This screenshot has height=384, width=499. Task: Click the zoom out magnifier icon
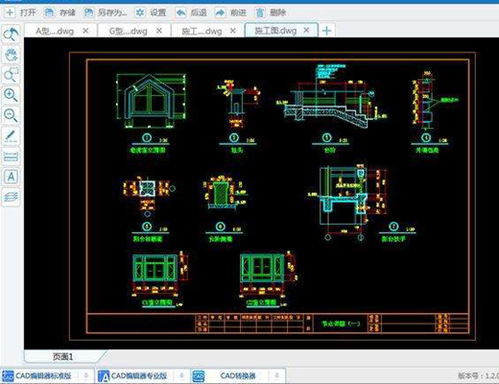[11, 115]
